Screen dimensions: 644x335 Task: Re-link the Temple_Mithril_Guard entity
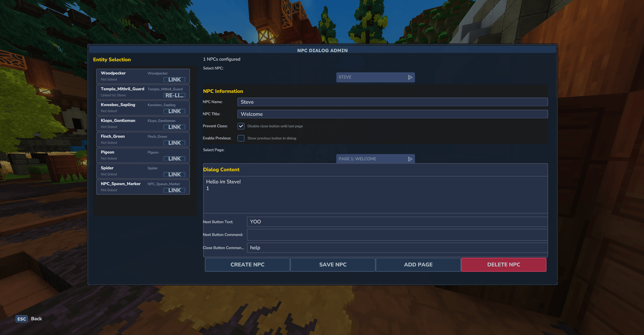(x=174, y=96)
